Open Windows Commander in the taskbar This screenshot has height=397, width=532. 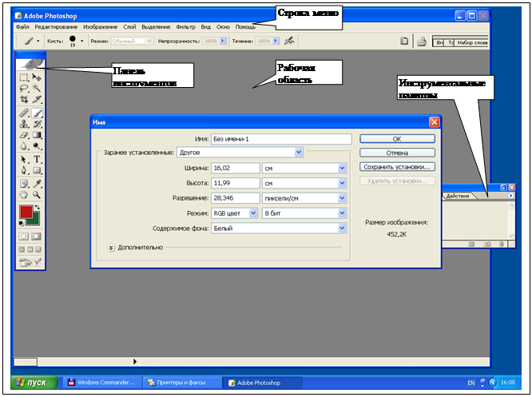[101, 383]
